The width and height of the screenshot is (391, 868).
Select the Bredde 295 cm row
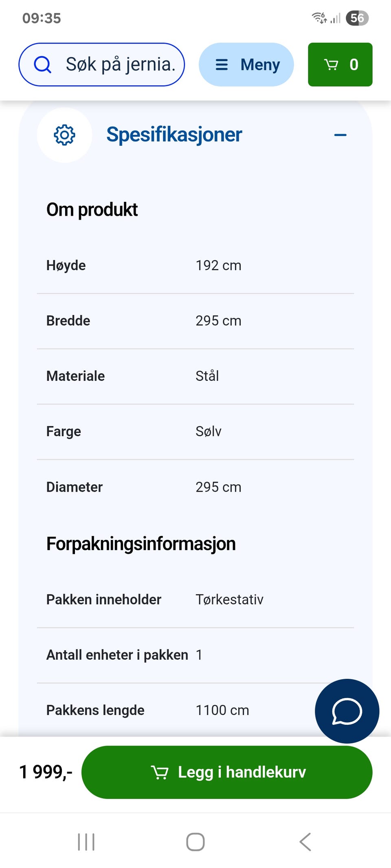(195, 321)
